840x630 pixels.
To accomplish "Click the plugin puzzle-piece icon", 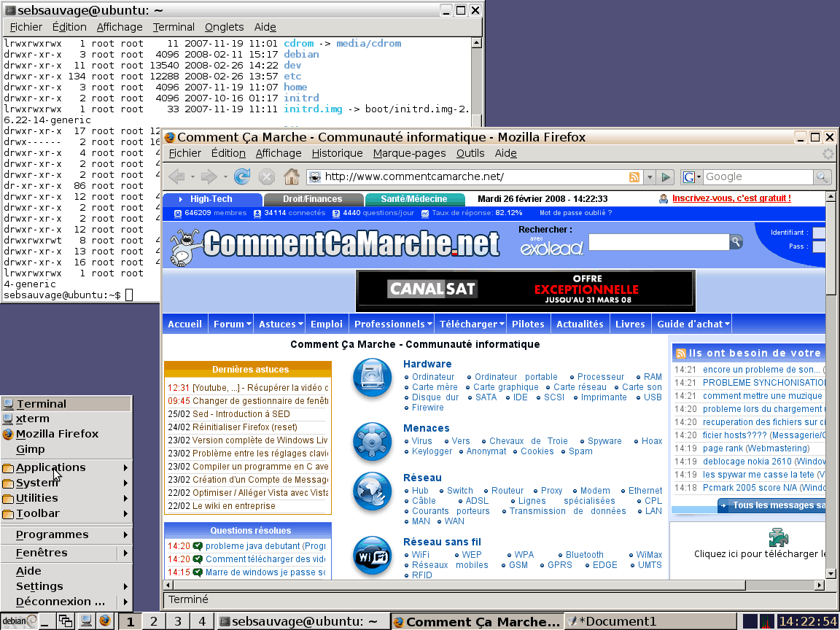I will 778,537.
